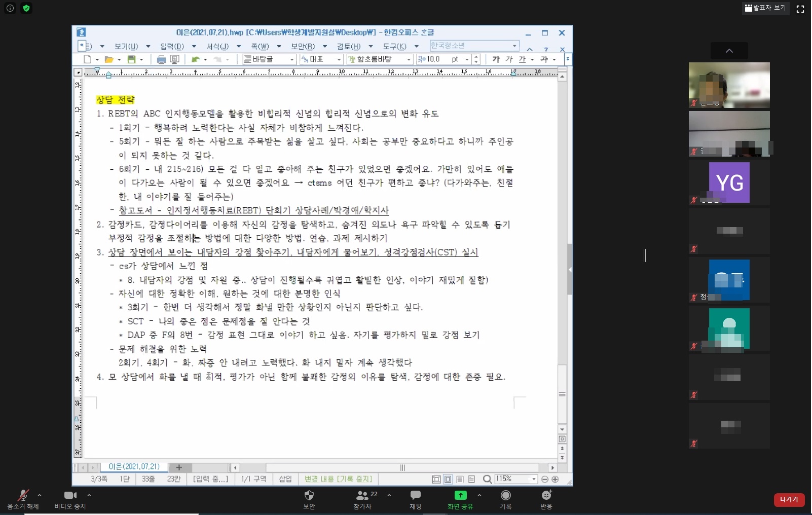The width and height of the screenshot is (812, 515).
Task: Click green Share Screen (화면 공유) button
Action: [460, 499]
